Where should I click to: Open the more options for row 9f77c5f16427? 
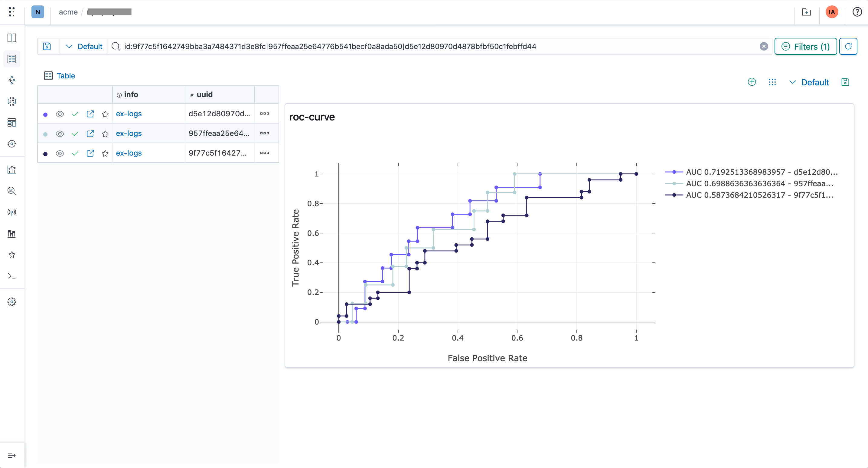click(265, 153)
